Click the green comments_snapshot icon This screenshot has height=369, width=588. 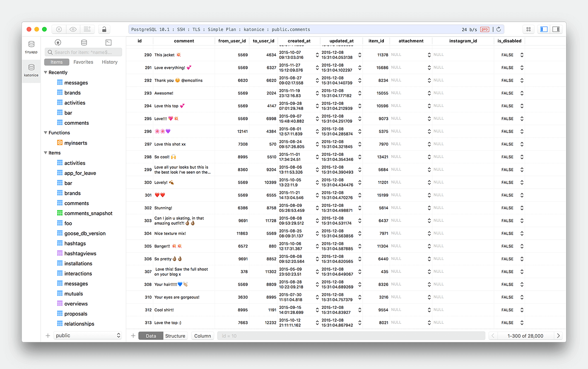(x=60, y=213)
